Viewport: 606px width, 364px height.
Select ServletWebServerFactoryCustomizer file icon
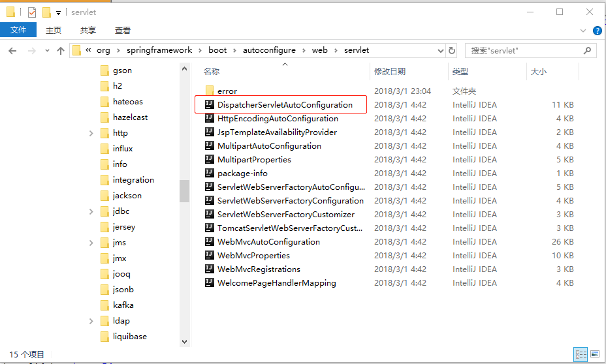click(x=209, y=214)
